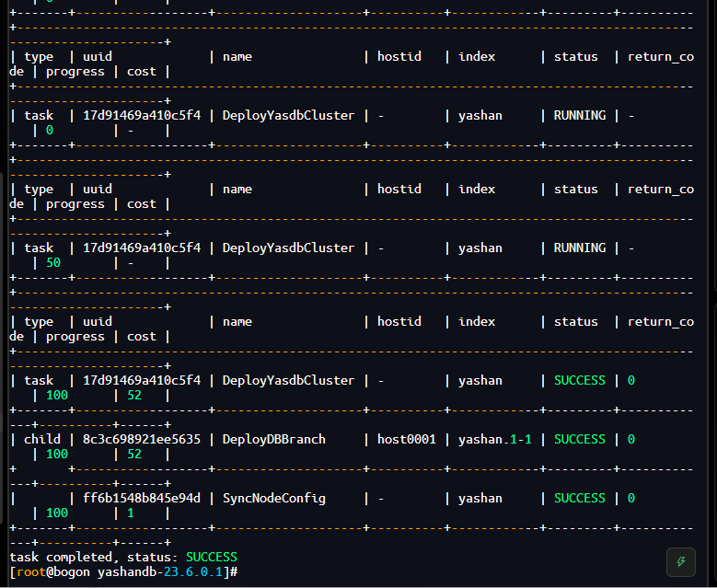Click green SUCCESS after 'task completed, status:'

coord(212,558)
